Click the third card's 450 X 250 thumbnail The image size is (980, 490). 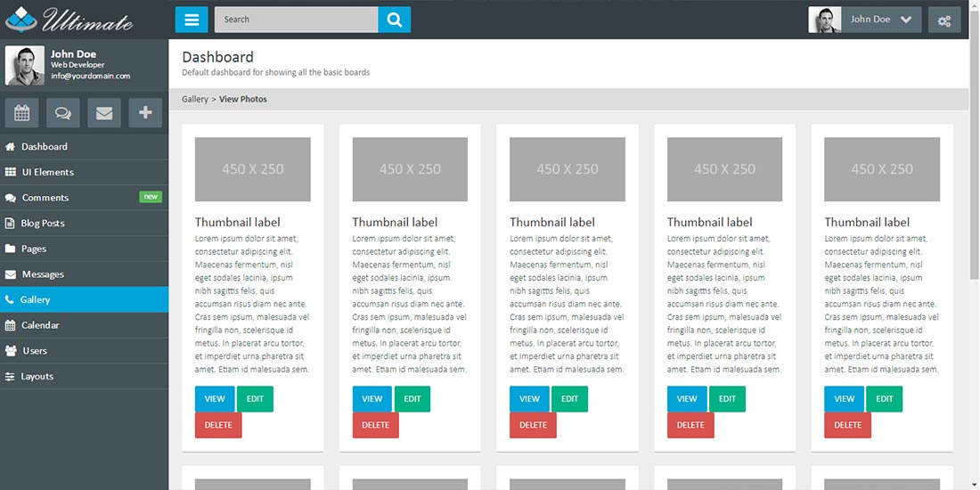pyautogui.click(x=568, y=169)
